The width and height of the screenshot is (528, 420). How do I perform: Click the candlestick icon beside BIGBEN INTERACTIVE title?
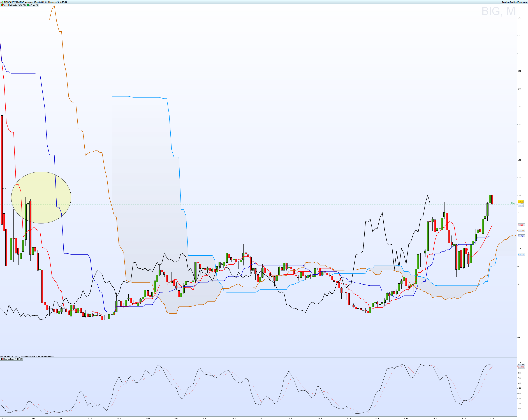(2, 2)
